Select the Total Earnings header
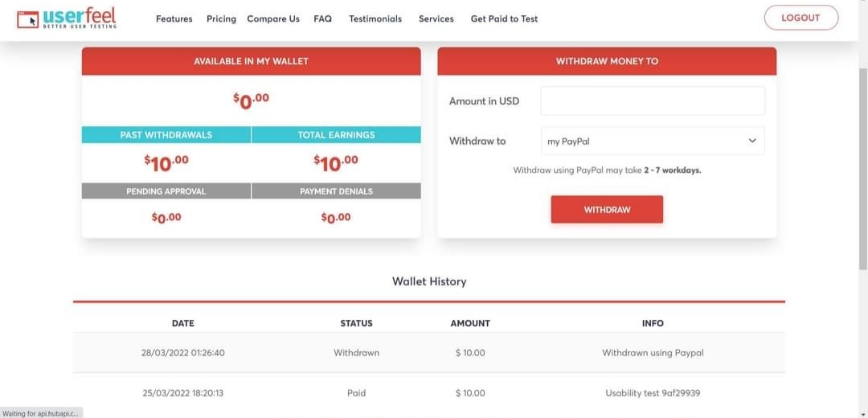 [336, 135]
